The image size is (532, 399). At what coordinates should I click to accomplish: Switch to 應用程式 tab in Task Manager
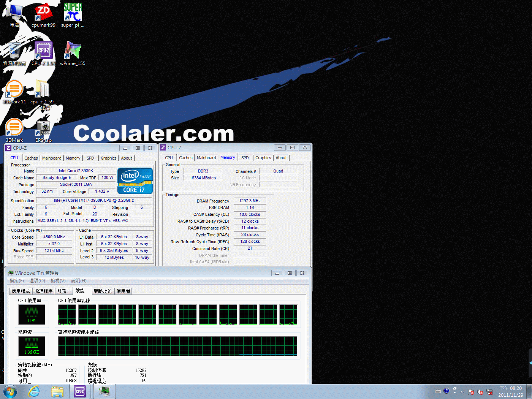[21, 291]
